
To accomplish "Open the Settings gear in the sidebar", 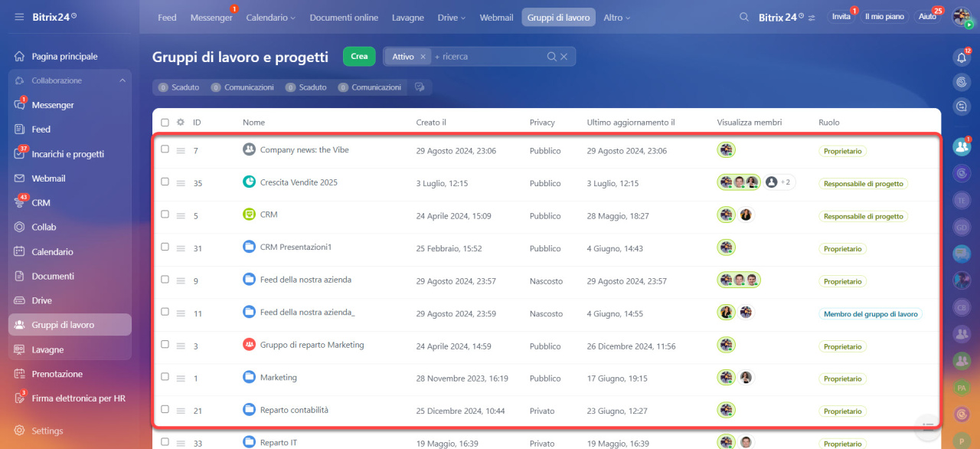I will click(x=19, y=431).
